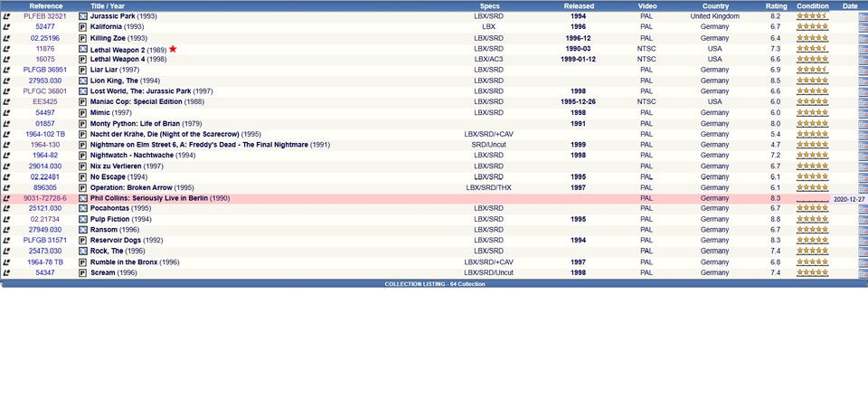Image resolution: width=868 pixels, height=400 pixels.
Task: Click the condition stars for Nacht der Krähe
Action: [812, 134]
